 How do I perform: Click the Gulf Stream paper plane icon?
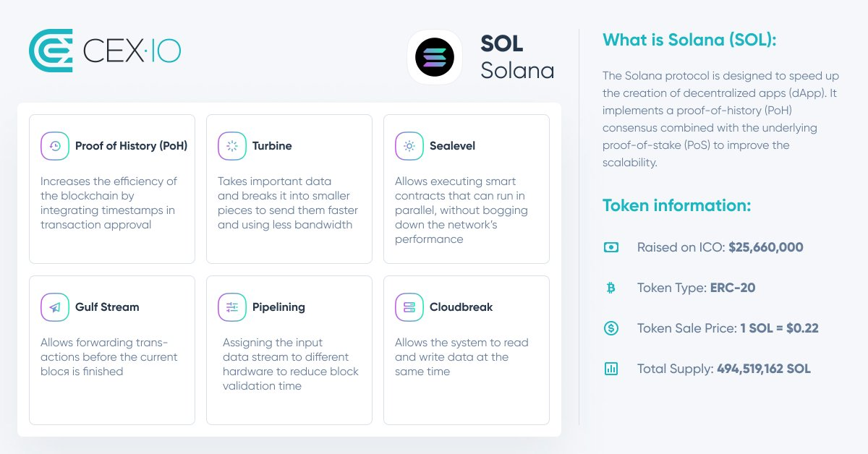(x=55, y=307)
